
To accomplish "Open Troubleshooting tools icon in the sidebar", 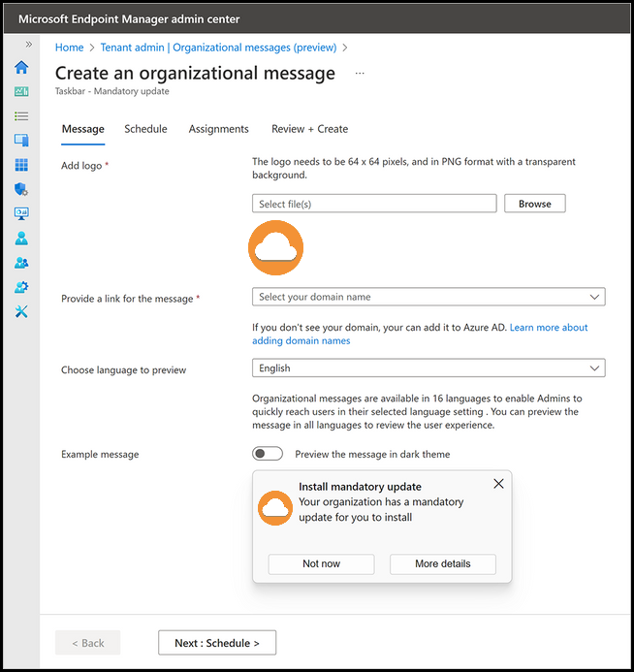I will [21, 311].
